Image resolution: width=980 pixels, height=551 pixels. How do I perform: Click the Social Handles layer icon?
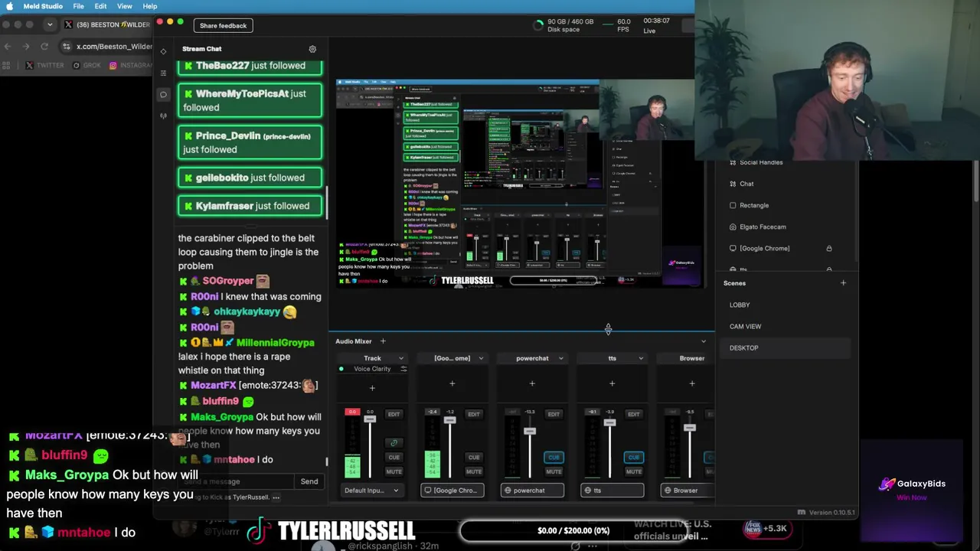(733, 162)
